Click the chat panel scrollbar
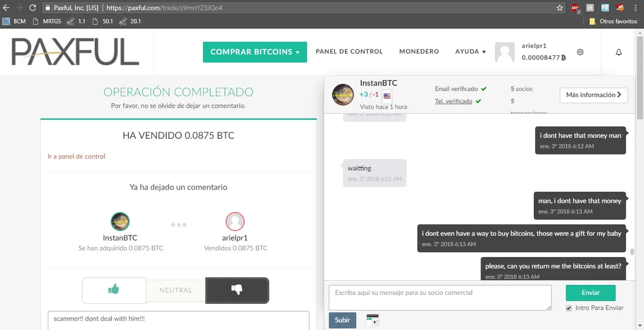The image size is (644, 330). click(631, 252)
